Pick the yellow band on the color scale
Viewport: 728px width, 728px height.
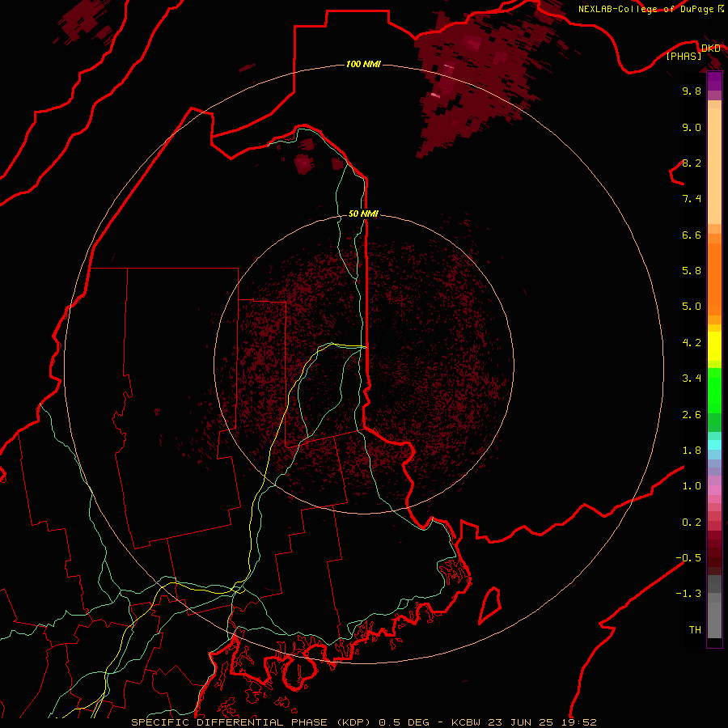click(714, 346)
